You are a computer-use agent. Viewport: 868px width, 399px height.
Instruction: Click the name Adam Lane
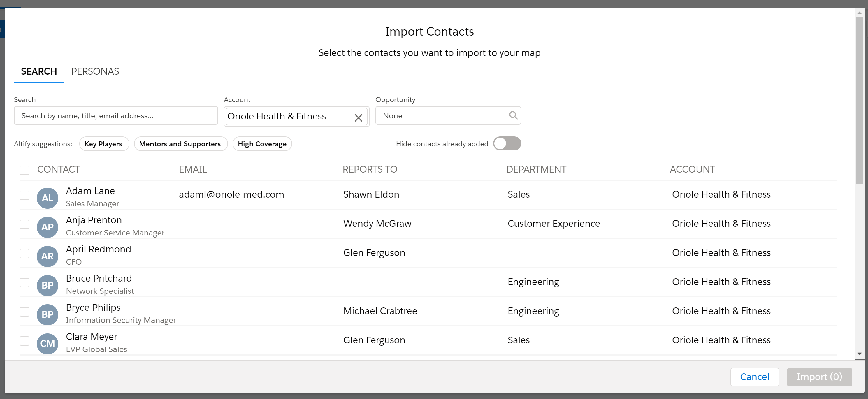pos(90,191)
